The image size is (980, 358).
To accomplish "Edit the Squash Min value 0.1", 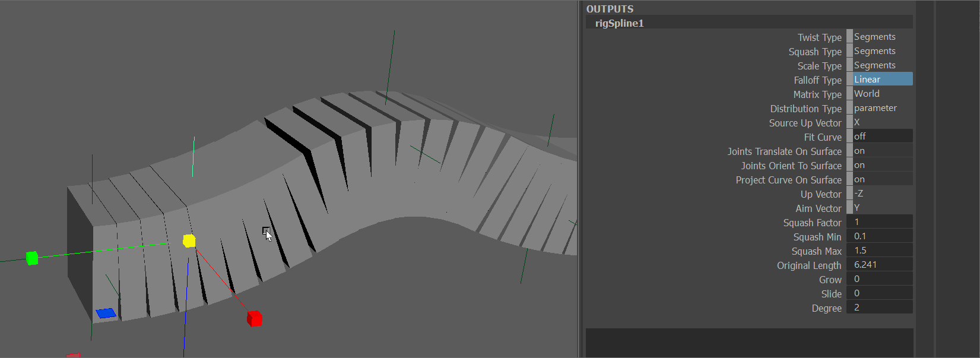I will point(880,236).
